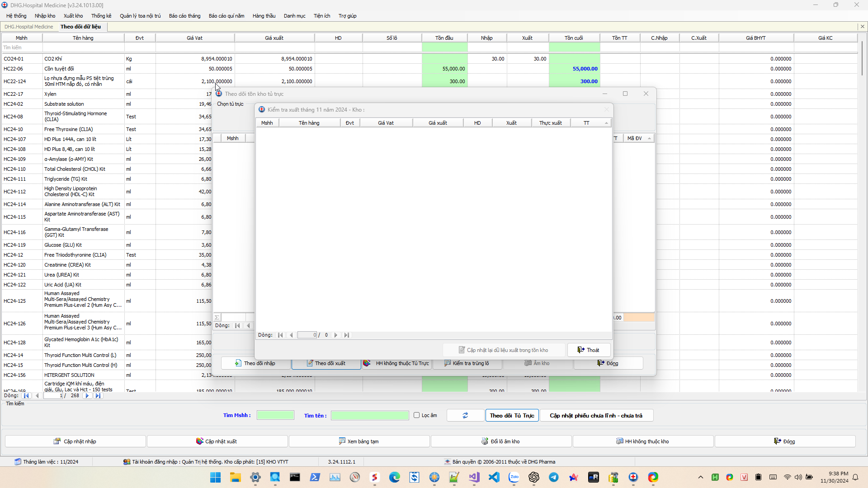Image resolution: width=868 pixels, height=488 pixels.
Task: Click Theo dõi Tủ Trực button
Action: click(512, 415)
